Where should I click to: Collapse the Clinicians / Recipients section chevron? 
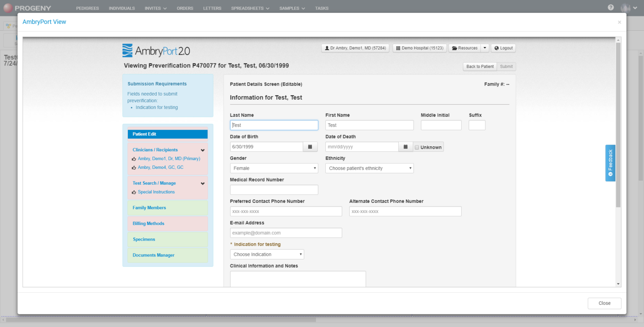(203, 150)
